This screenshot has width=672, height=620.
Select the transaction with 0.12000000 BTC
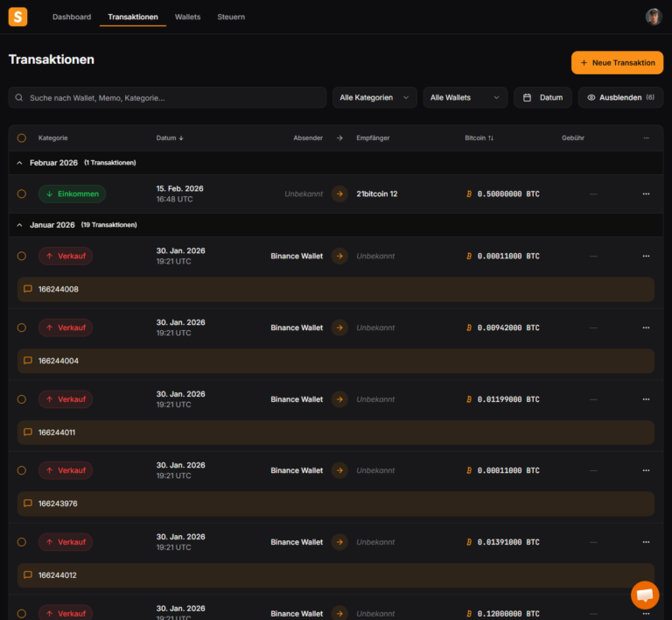[x=21, y=614]
